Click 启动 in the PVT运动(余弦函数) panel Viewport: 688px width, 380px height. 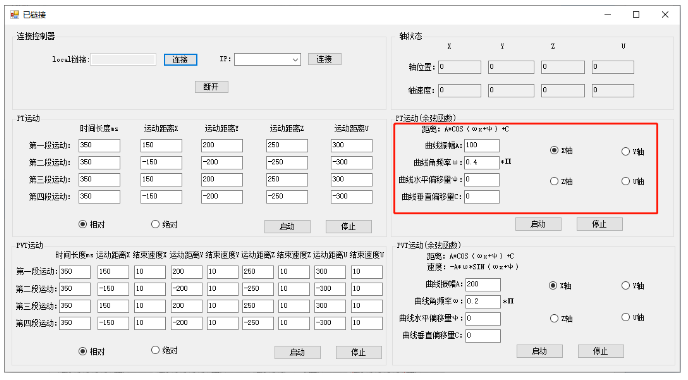point(540,351)
